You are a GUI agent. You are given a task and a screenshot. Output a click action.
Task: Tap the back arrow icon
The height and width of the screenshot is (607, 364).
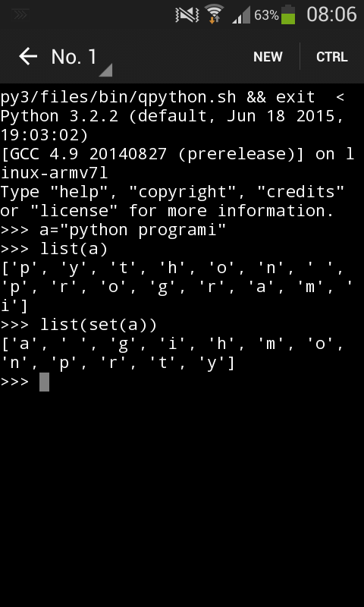coord(28,57)
